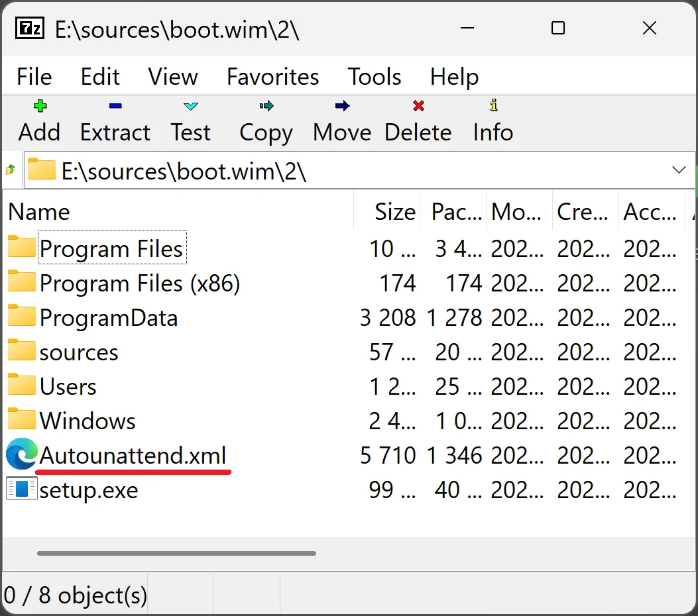Select the Windows folder

pyautogui.click(x=87, y=421)
